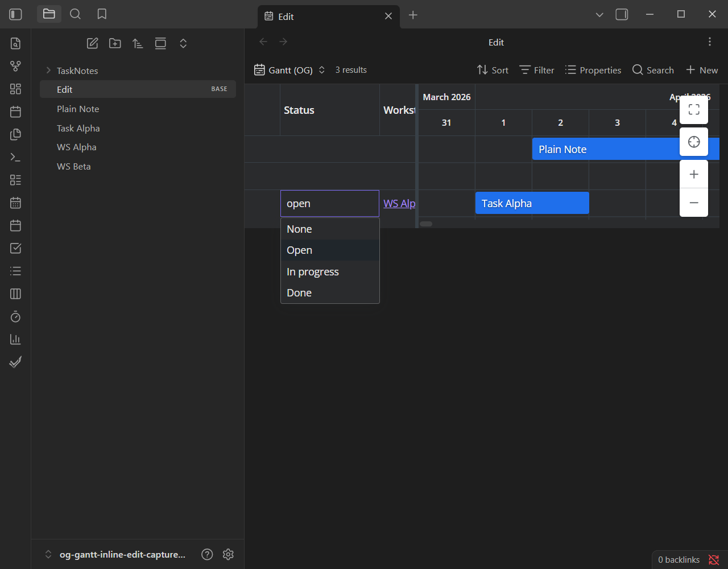The width and height of the screenshot is (728, 569).
Task: Open command palette terminal icon
Action: 15,157
